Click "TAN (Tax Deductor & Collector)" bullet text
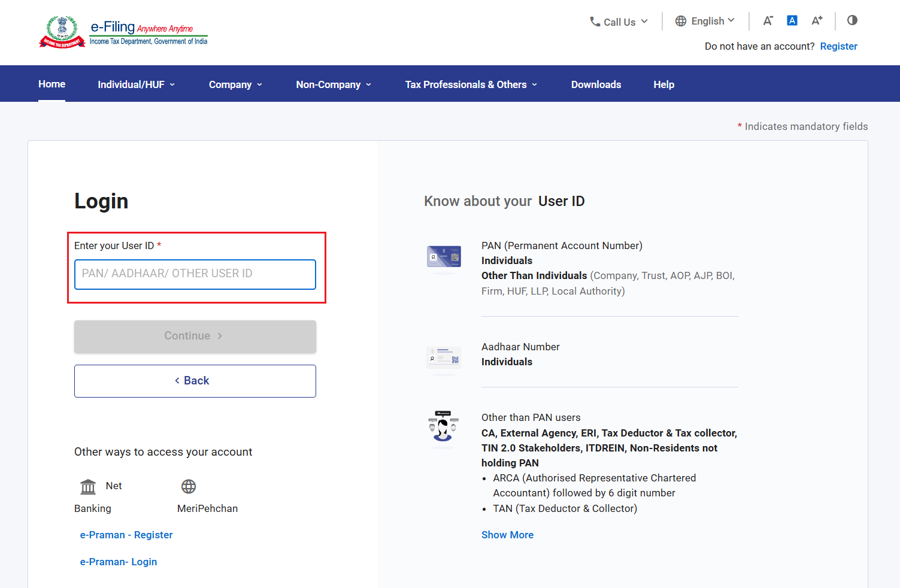900x588 pixels. (565, 508)
